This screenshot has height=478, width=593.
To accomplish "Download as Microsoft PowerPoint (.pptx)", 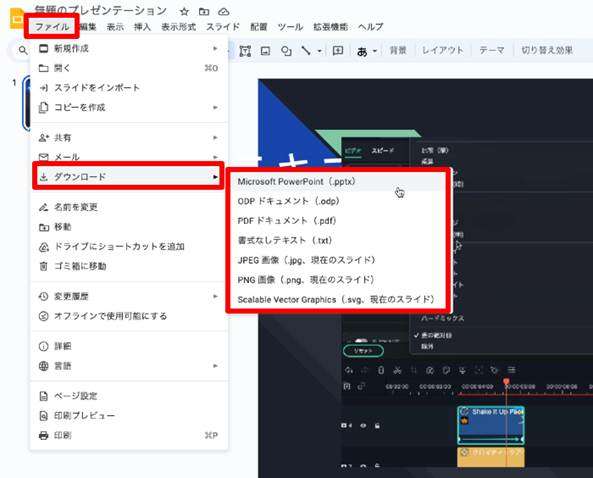I will coord(338,182).
